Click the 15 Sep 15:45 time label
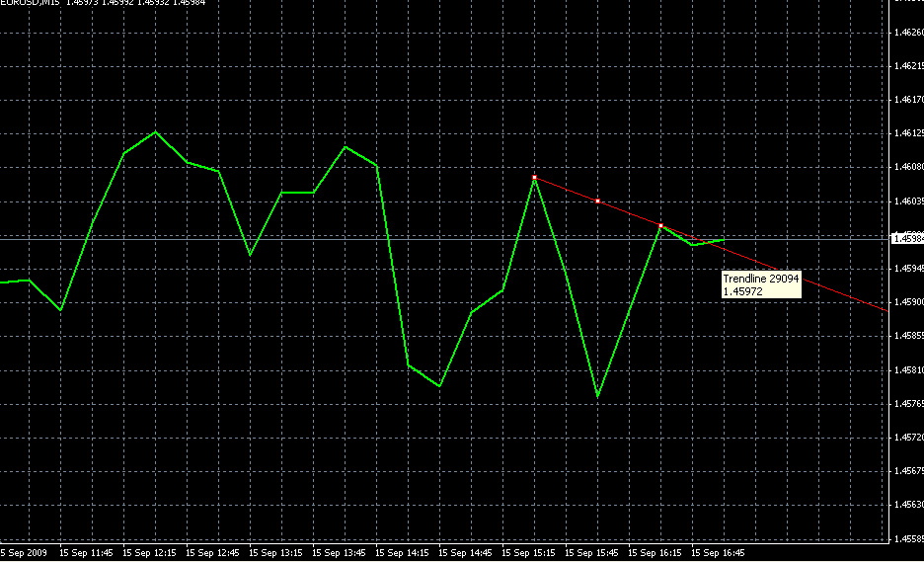Viewport: 924px width, 563px height. point(591,553)
